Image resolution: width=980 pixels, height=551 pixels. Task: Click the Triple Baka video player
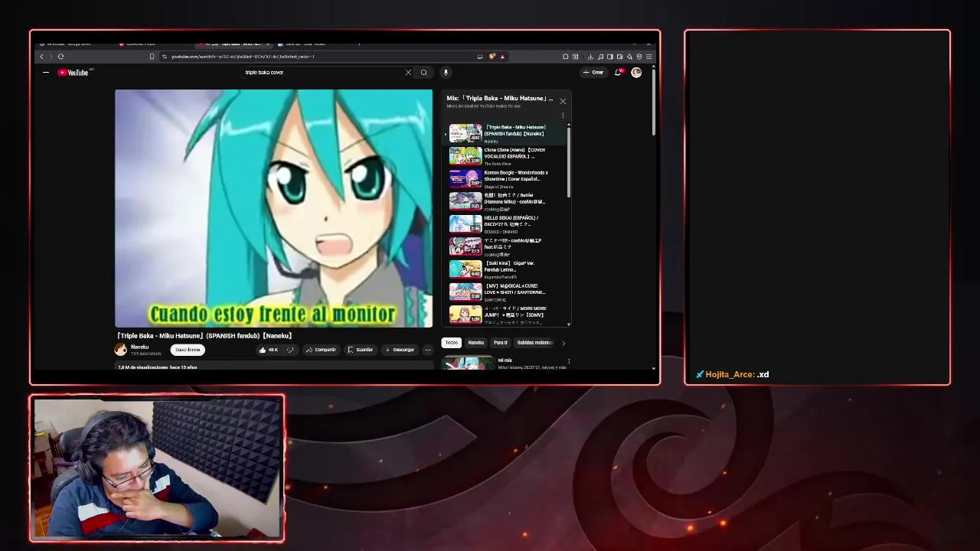pos(274,208)
